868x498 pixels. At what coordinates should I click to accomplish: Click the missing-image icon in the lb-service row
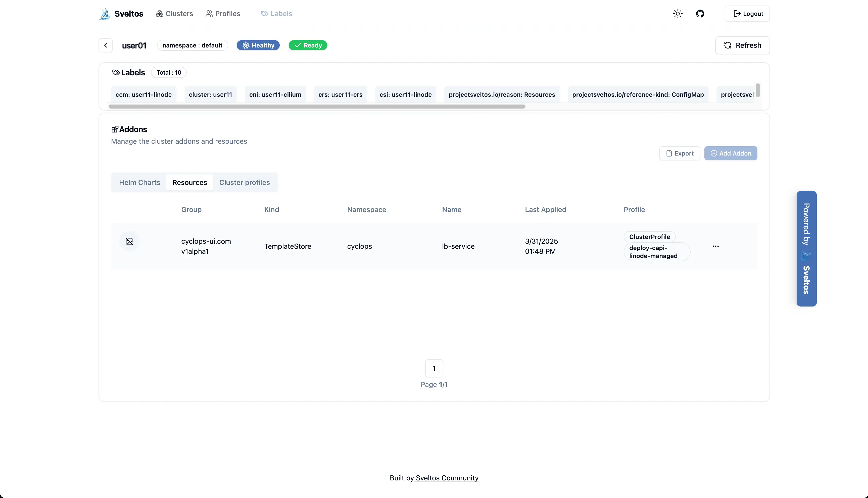[x=129, y=241]
